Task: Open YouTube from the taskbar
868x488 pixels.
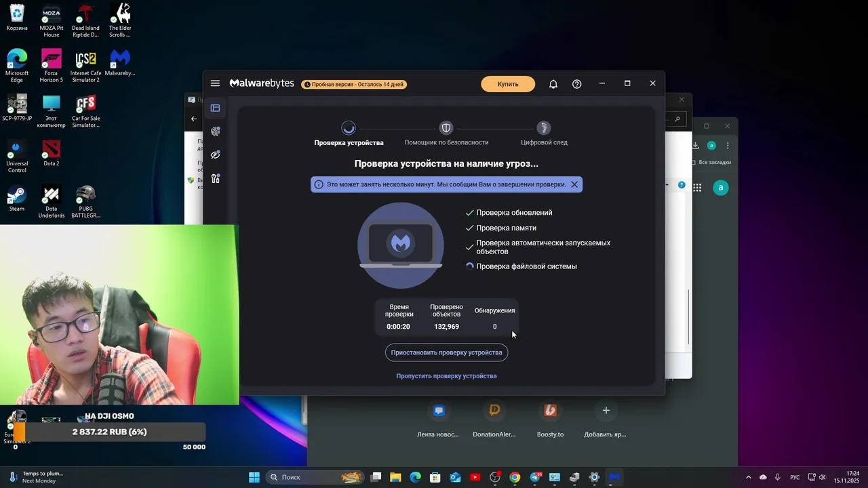Action: tap(475, 477)
